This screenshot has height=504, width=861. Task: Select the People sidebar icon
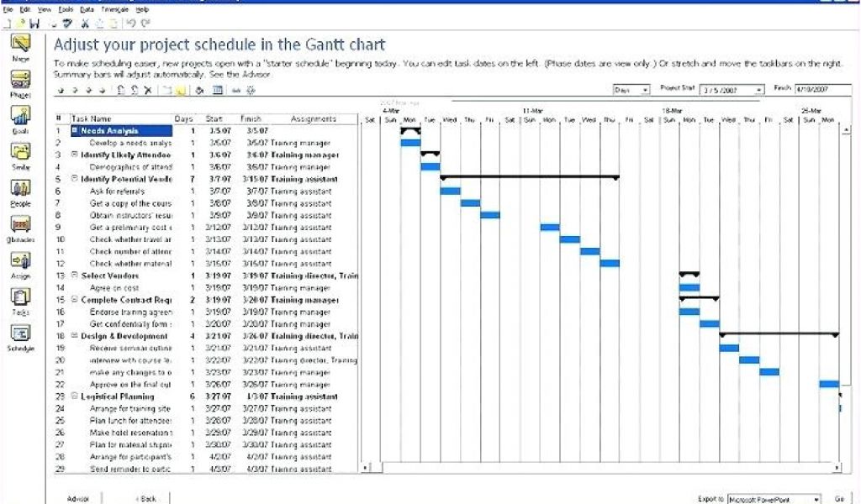20,190
